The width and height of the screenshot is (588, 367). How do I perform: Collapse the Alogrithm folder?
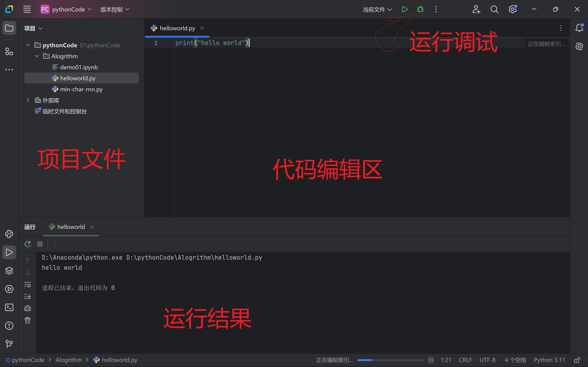click(37, 56)
